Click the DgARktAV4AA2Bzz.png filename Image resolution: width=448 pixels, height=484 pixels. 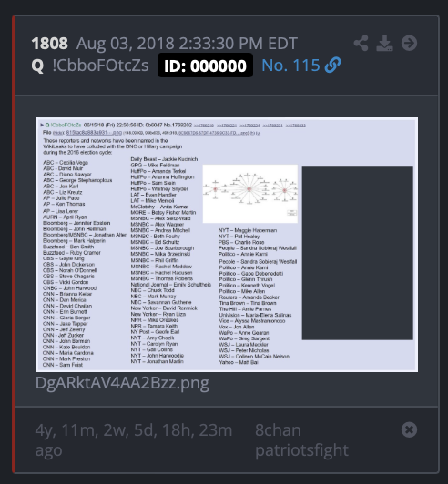[122, 383]
